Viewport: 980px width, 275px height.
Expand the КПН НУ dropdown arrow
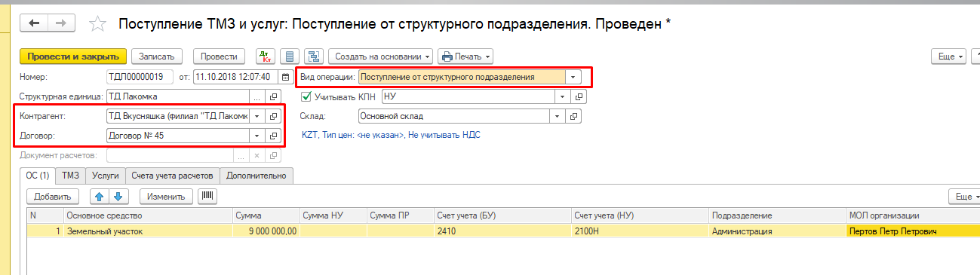tap(562, 96)
